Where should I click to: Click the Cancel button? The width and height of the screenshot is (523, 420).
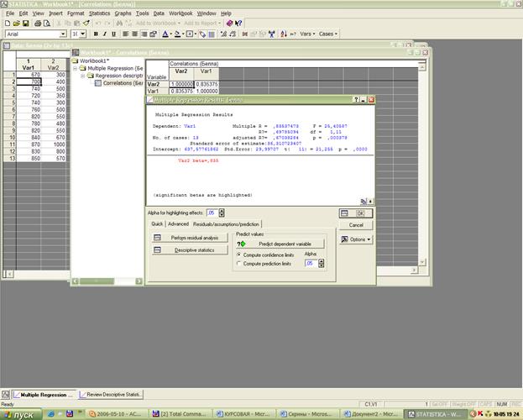(x=356, y=225)
